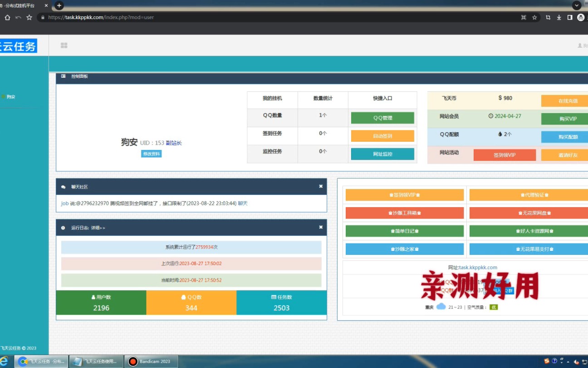Viewport: 588px width, 368px height.
Task: Click the bookmark star left of the address bar
Action: [x=29, y=17]
